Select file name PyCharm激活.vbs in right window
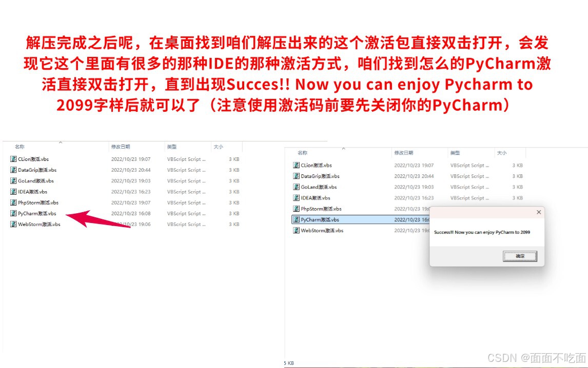Image resolution: width=588 pixels, height=368 pixels. pos(320,219)
